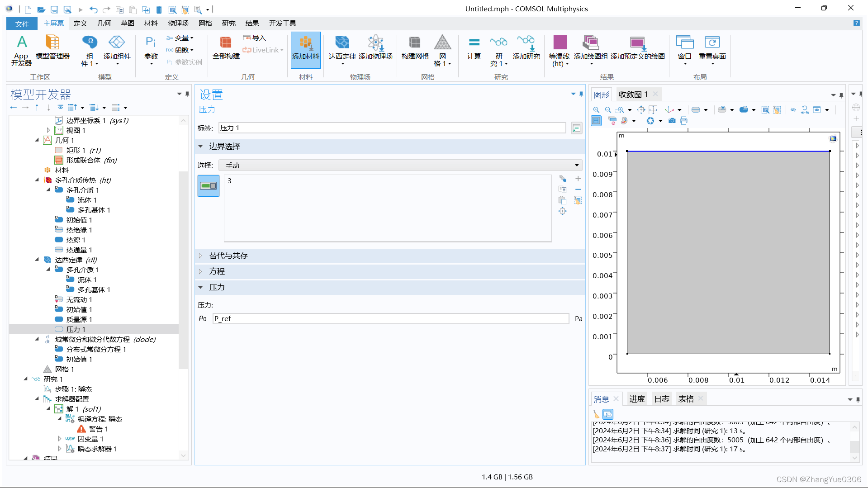868x488 pixels.
Task: Switch to the 物理场 ribbon tab
Action: coord(178,24)
